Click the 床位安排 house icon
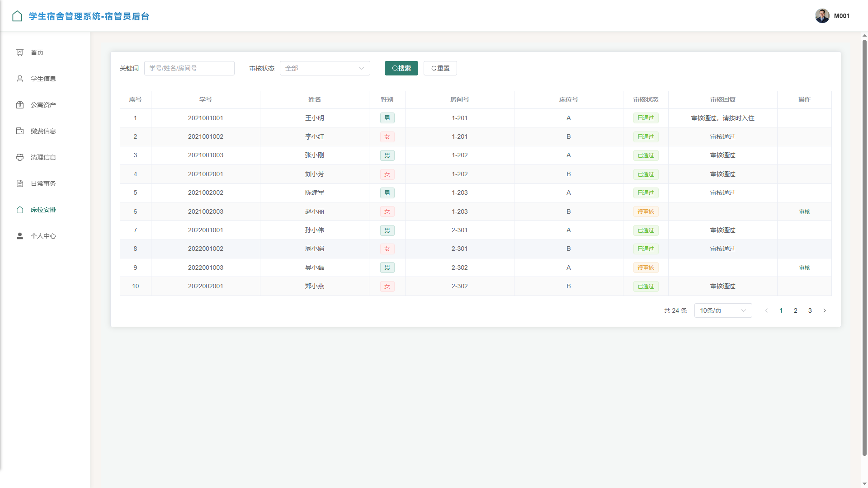Image resolution: width=868 pixels, height=488 pixels. tap(20, 210)
